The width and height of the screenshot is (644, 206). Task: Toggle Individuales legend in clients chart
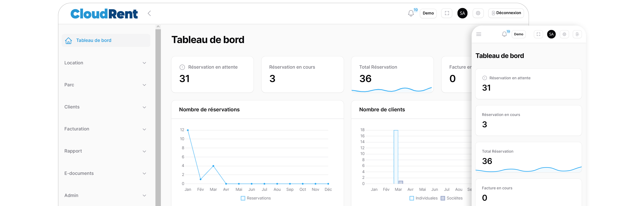423,198
